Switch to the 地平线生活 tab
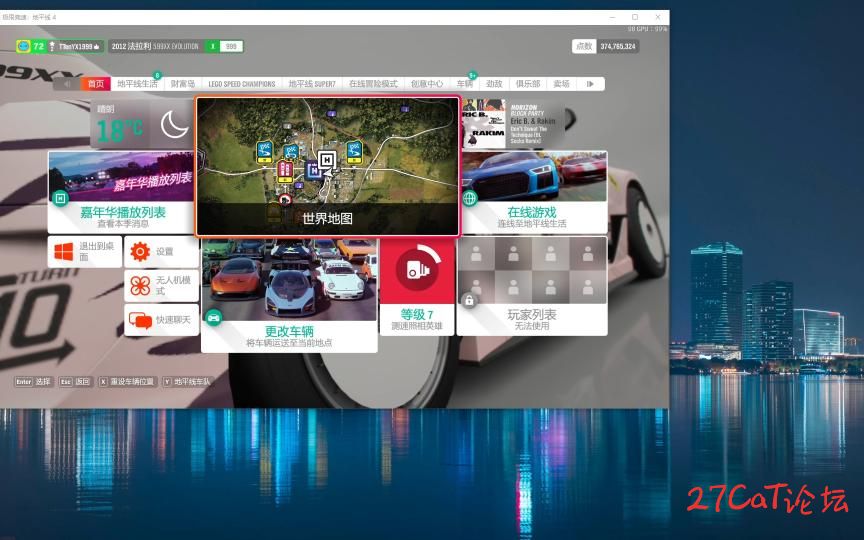This screenshot has width=864, height=540. click(137, 84)
